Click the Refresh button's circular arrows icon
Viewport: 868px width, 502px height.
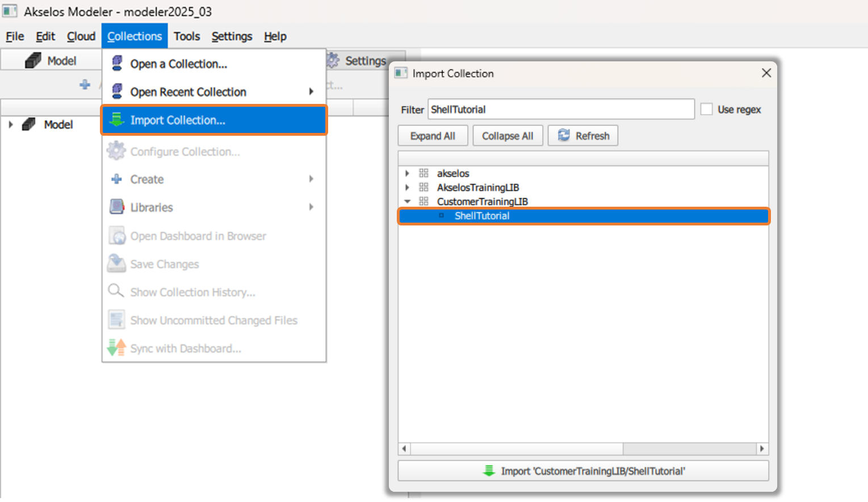click(x=564, y=135)
